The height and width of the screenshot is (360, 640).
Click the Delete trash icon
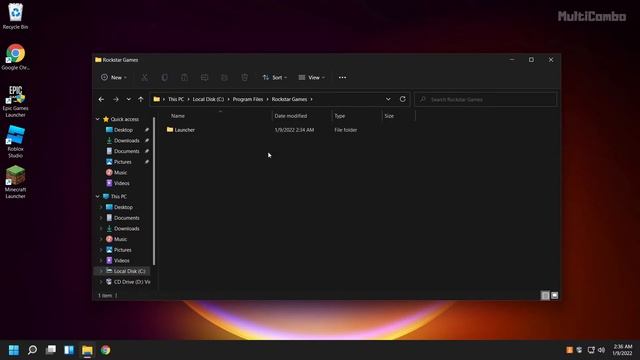(244, 78)
